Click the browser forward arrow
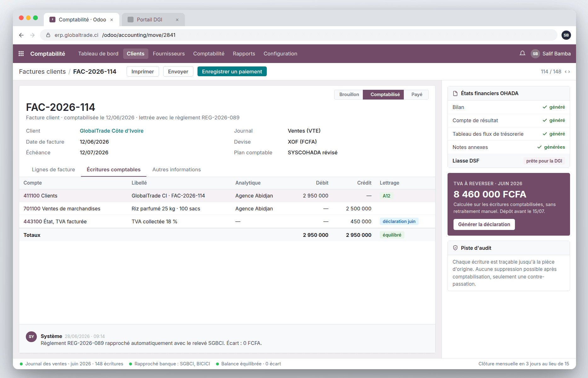This screenshot has height=378, width=588. (x=32, y=35)
